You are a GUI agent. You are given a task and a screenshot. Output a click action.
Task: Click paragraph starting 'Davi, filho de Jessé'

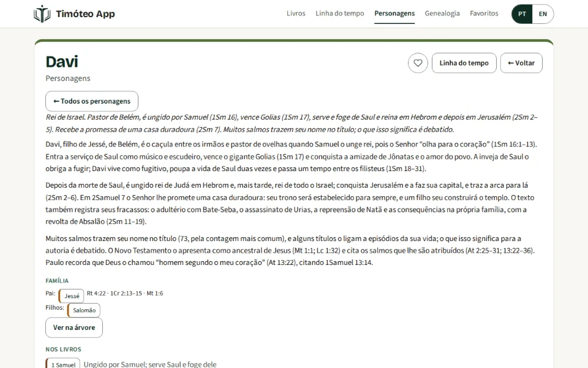[292, 156]
